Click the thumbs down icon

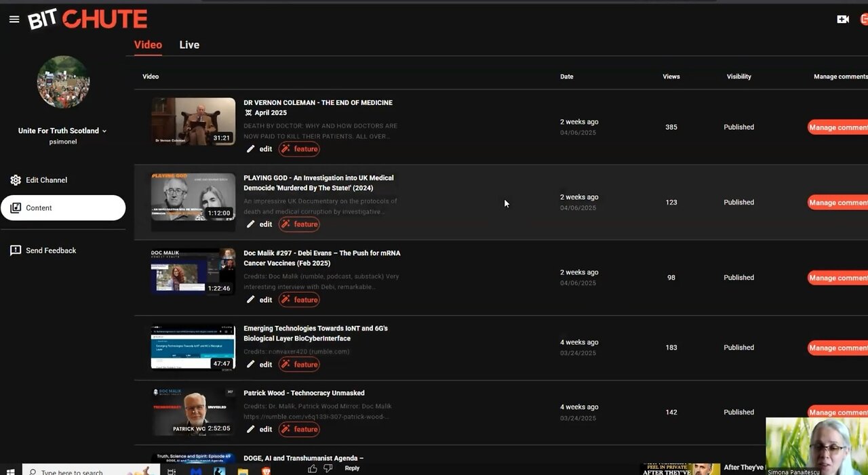(328, 468)
